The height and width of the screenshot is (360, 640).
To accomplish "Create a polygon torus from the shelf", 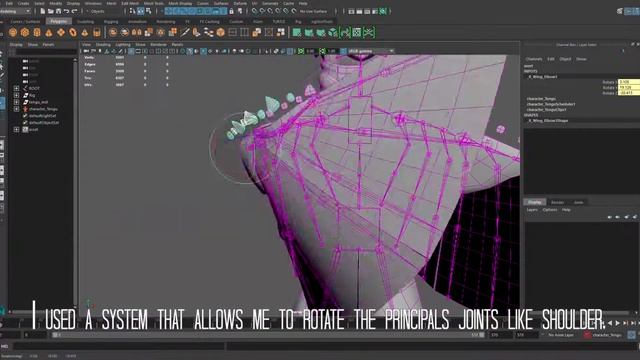I will pyautogui.click(x=73, y=32).
